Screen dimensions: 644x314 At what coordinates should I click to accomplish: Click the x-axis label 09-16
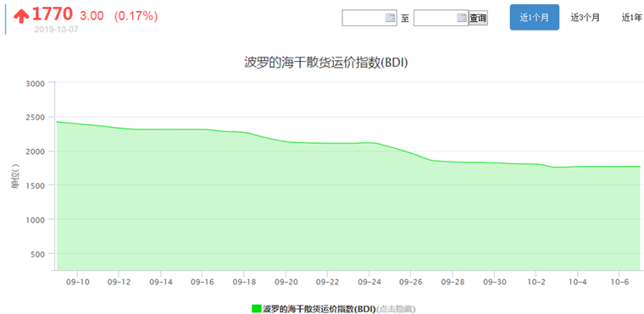tap(202, 282)
